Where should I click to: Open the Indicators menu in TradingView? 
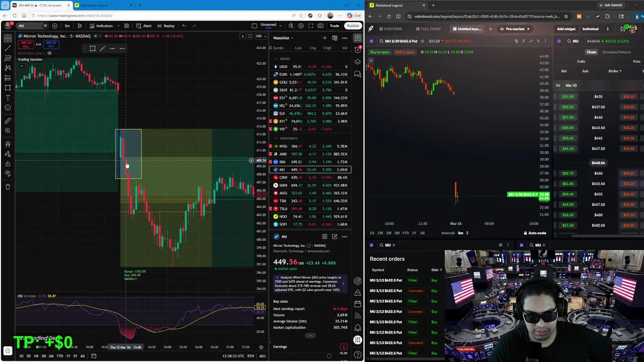(101, 26)
